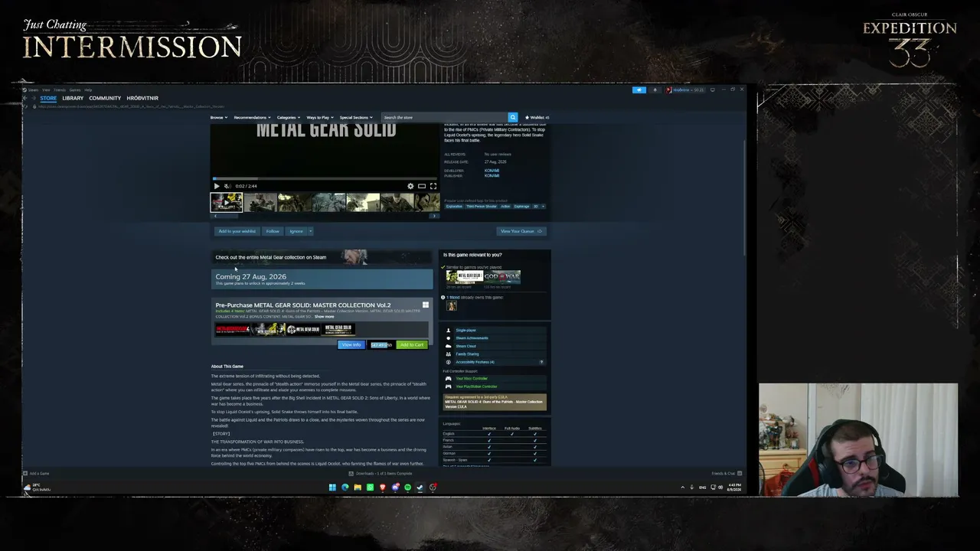
Task: Switch to the LIBRARY tab
Action: pos(73,98)
